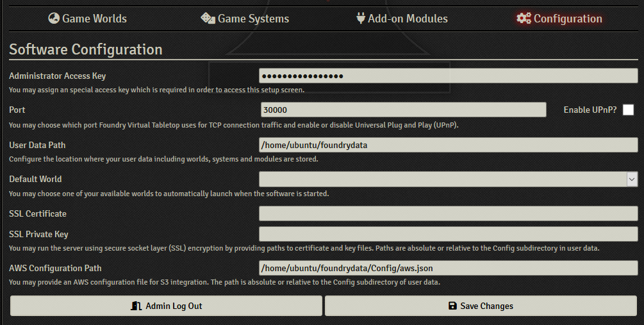Click the S3 integration description text
This screenshot has height=325, width=644.
click(x=225, y=282)
